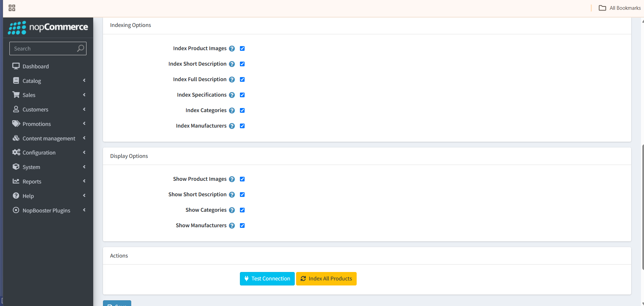Click the help icon beside Index Product Images
The image size is (644, 306).
(x=232, y=48)
